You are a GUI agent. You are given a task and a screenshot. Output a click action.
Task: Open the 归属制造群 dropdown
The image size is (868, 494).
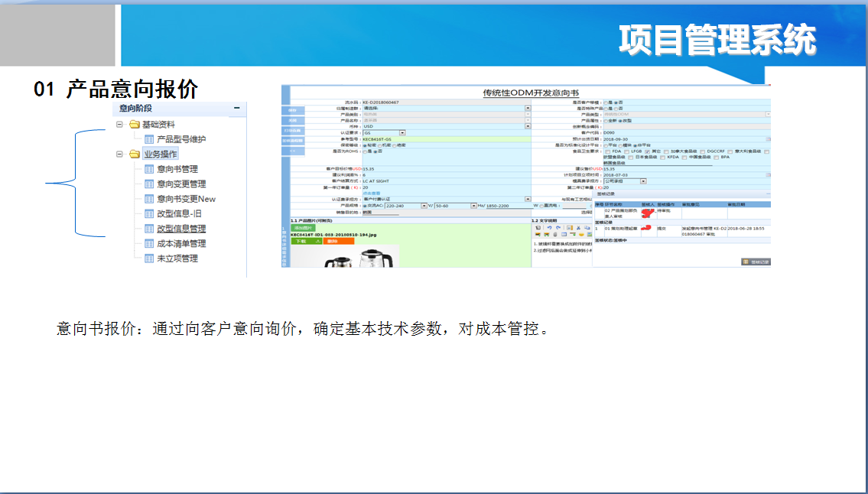tap(528, 108)
